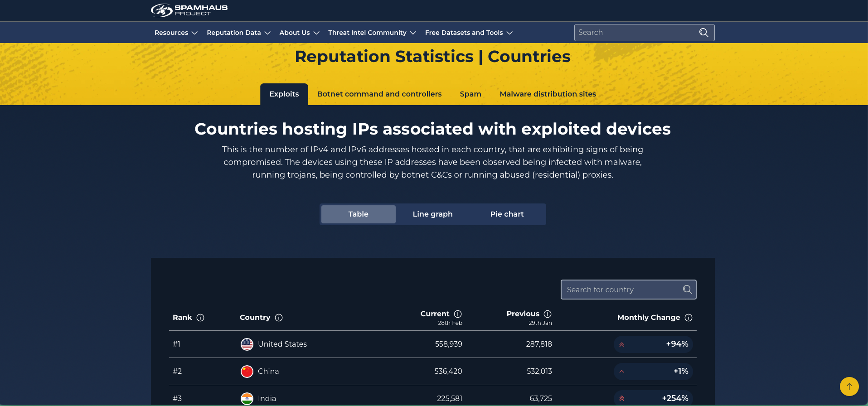The width and height of the screenshot is (868, 406).
Task: Click the #1 rank cell
Action: pos(177,344)
